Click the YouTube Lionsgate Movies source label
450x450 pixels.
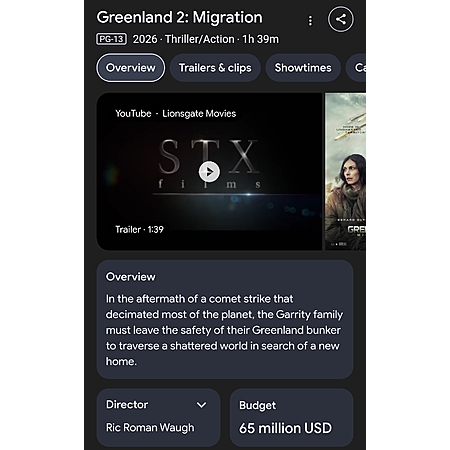point(176,114)
